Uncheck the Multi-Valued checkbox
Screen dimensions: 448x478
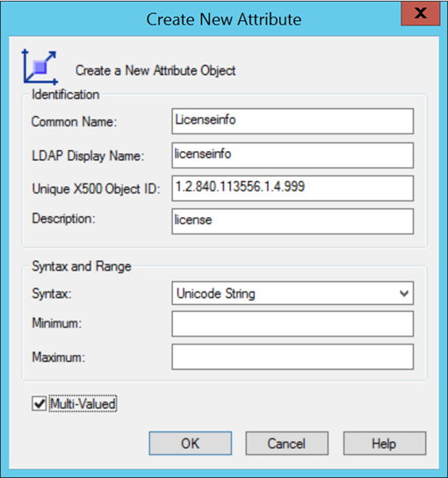pos(39,404)
